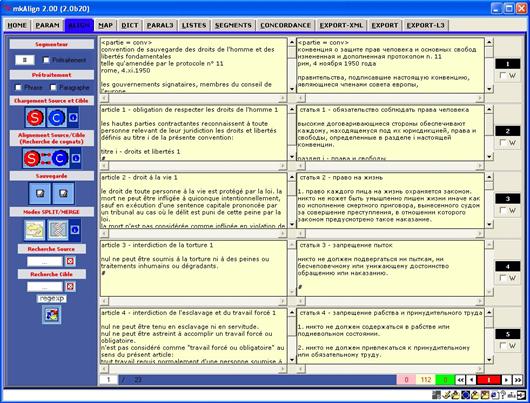
Task: Click the black segment number 3 label
Action: [507, 199]
